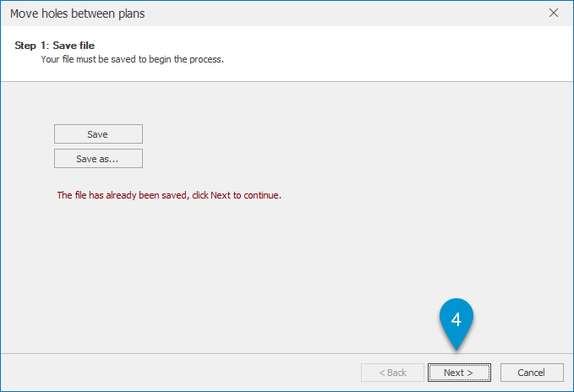Proceed with the Next > button
Viewport: 574px width, 392px height.
pyautogui.click(x=459, y=373)
